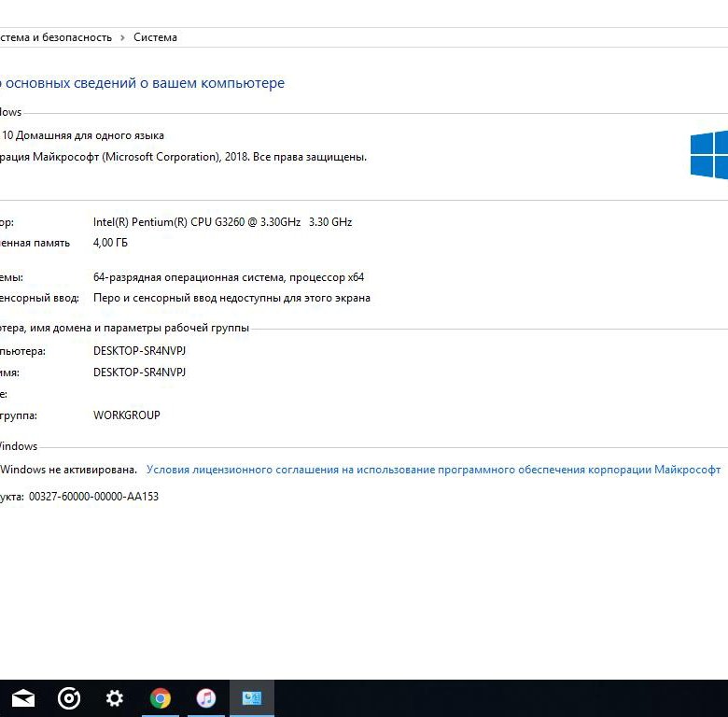
Task: Expand the breadcrumb chevron before "Система"
Action: [x=122, y=37]
